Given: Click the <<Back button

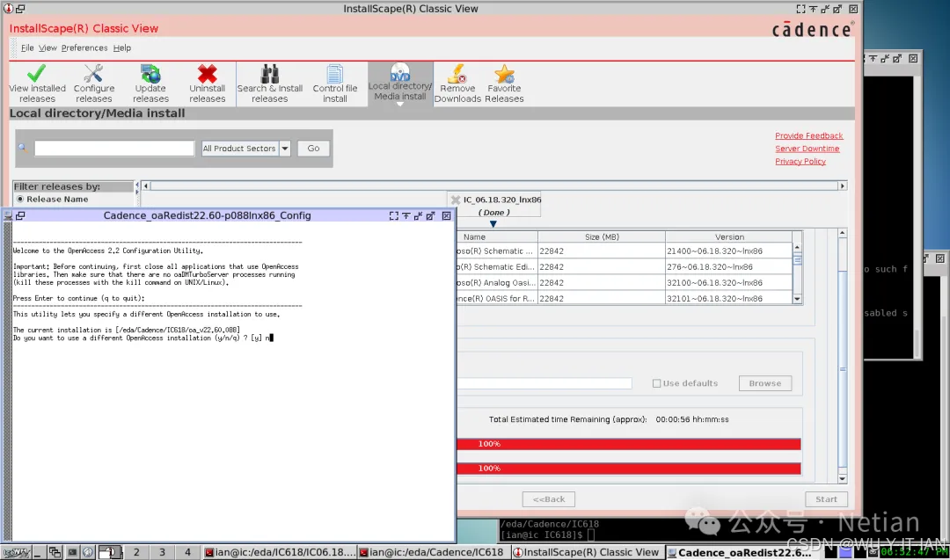Looking at the screenshot, I should point(548,498).
